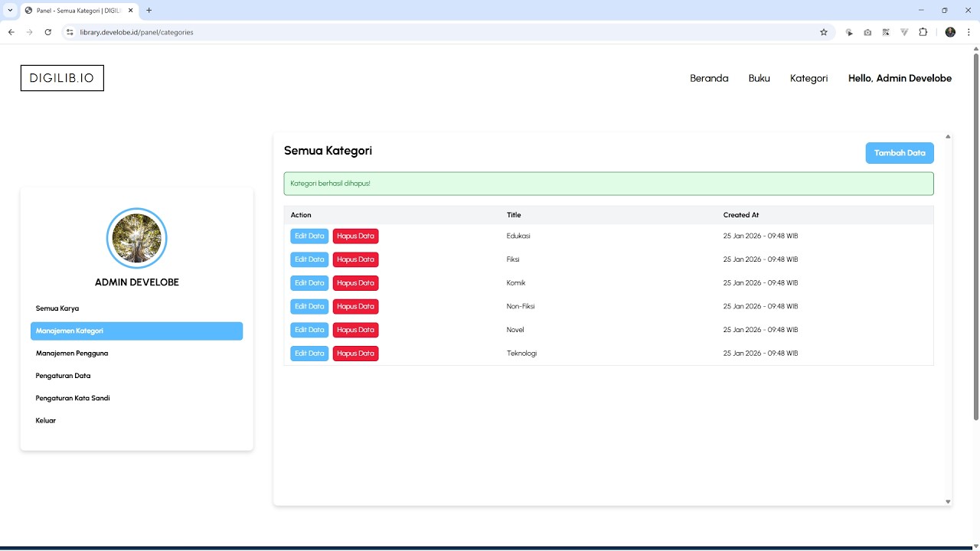Click Edit Data for the Edukasi row
The image size is (980, 551).
point(309,236)
